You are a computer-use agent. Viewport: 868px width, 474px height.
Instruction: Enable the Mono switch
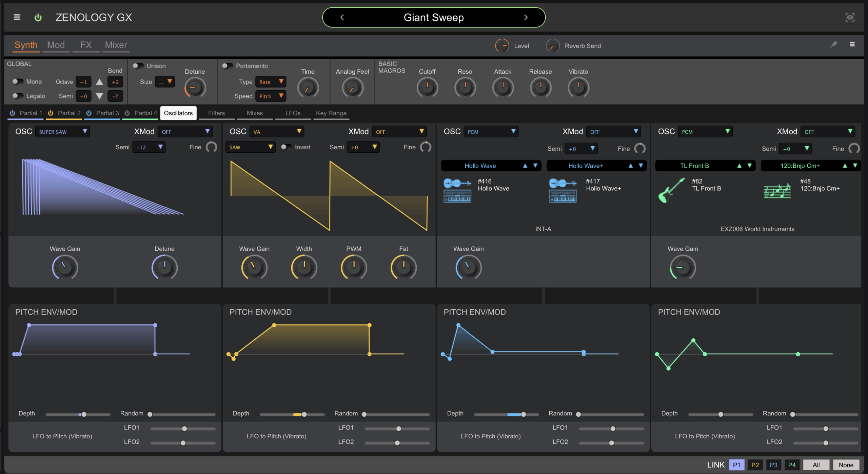click(x=17, y=82)
